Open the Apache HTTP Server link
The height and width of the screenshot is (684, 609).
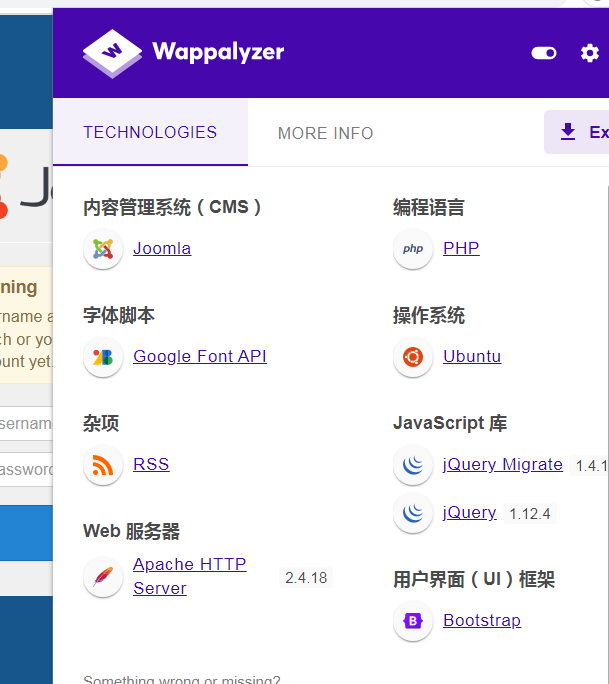(x=189, y=576)
